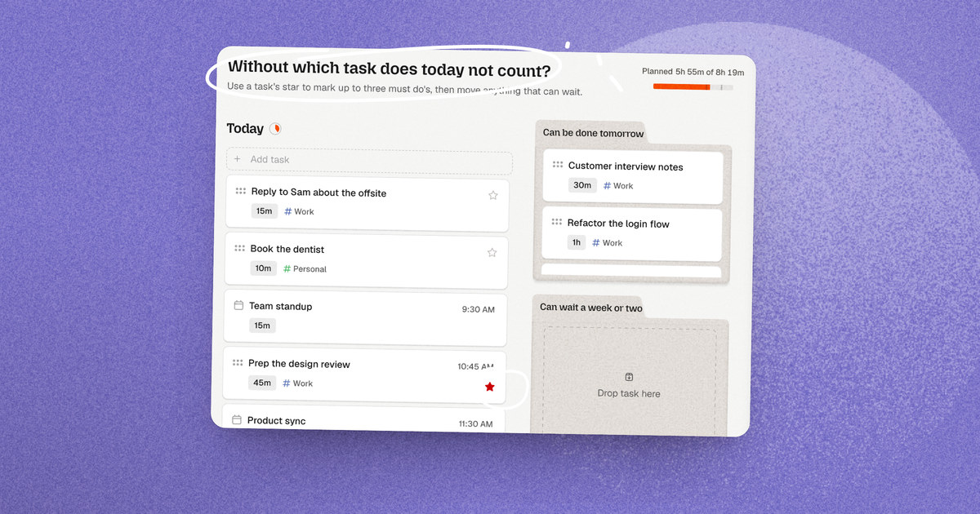Screen dimensions: 980x514
Task: Select the Team standup event title
Action: pos(281,306)
